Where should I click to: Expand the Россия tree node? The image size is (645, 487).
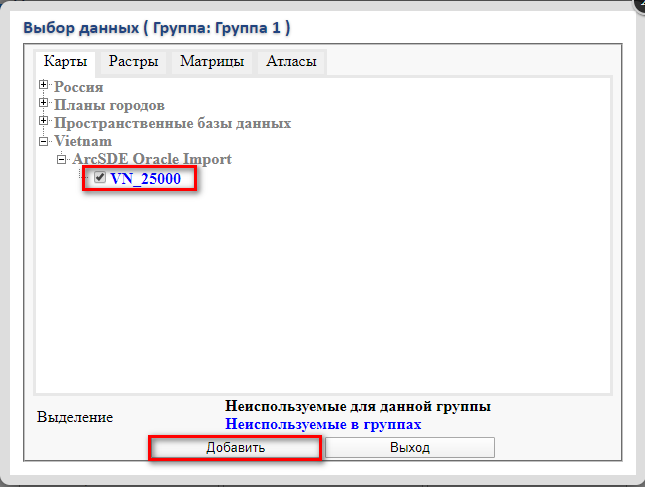click(44, 87)
